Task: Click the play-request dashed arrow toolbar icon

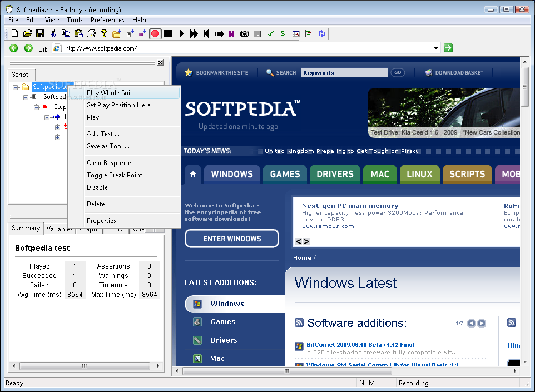Action: pos(219,33)
